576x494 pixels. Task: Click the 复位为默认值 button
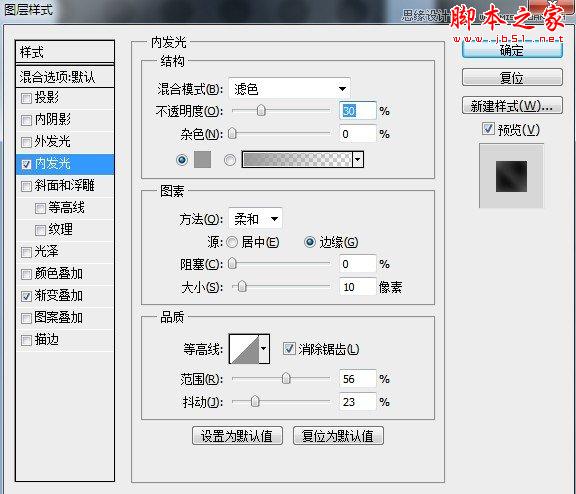pos(338,436)
